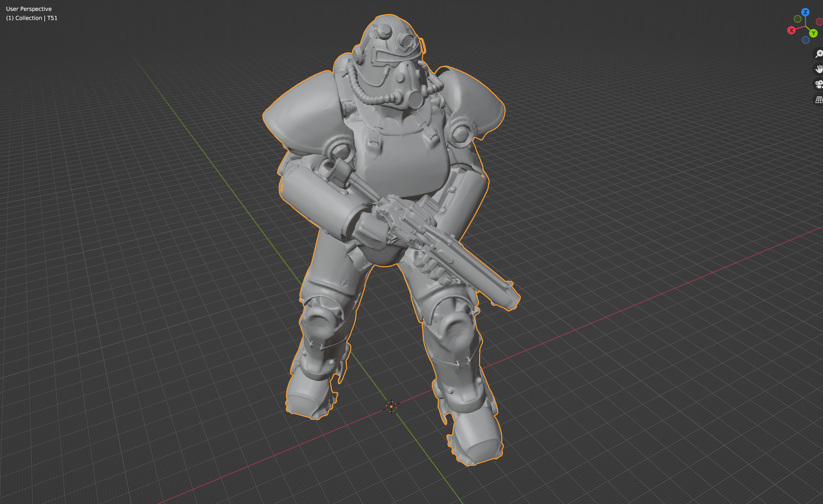This screenshot has height=504, width=823.
Task: Click the zoom view magnifier icon
Action: point(819,53)
